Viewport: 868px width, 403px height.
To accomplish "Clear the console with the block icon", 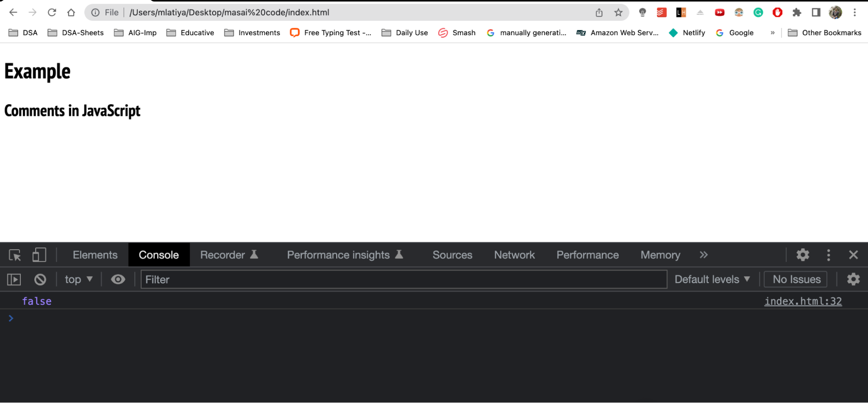I will (40, 279).
